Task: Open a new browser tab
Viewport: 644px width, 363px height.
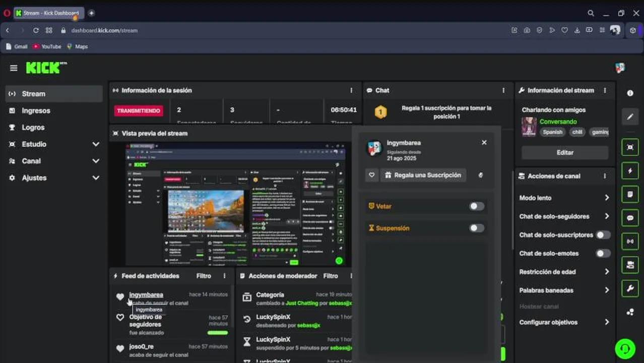Action: click(91, 13)
